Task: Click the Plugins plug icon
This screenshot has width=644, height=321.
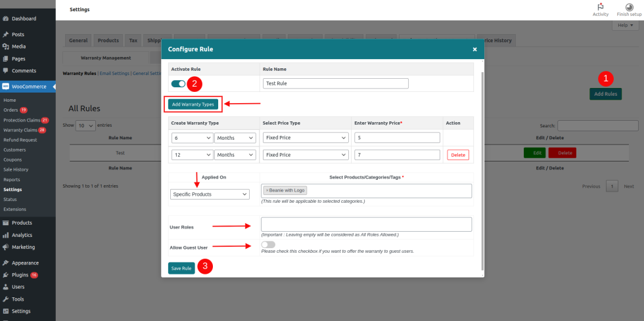Action: click(6, 275)
